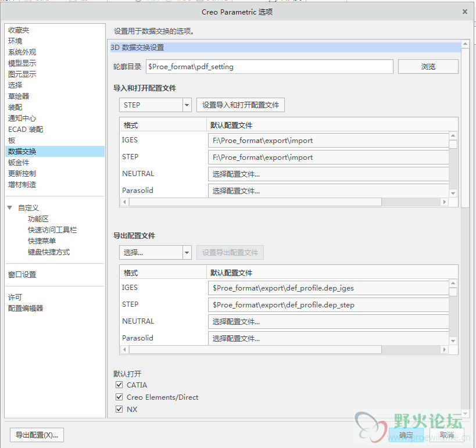Click export table scroll-down arrow
The height and width of the screenshot is (448, 476).
pos(453,341)
